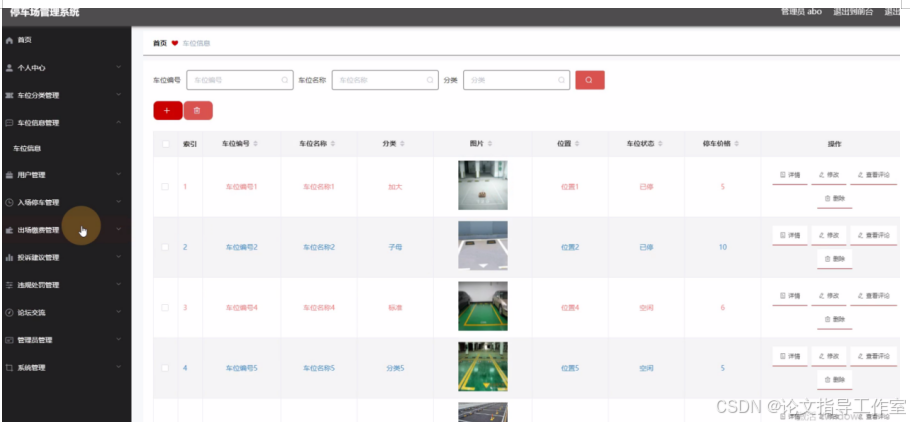Viewport: 910px width, 422px height.
Task: Collapse 车位信息管理 using its chevron
Action: pos(118,122)
